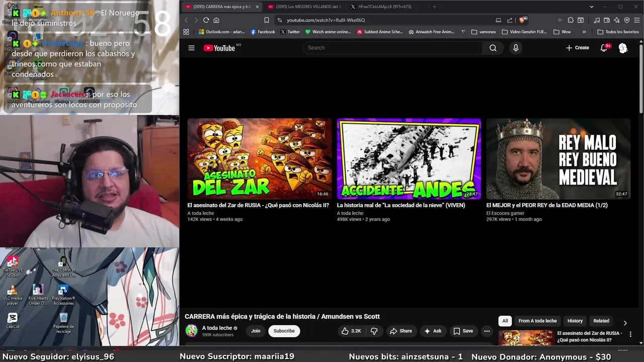
Task: Open A toda leche channel avatar
Action: coord(192,331)
